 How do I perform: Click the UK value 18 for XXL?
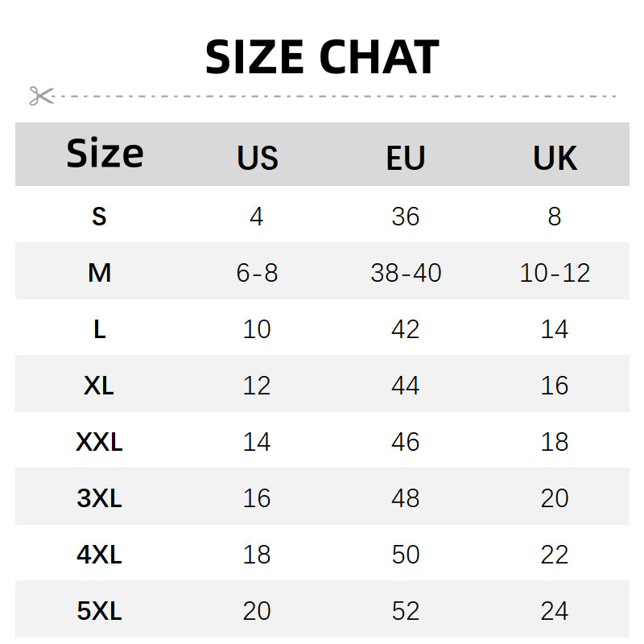pos(555,442)
